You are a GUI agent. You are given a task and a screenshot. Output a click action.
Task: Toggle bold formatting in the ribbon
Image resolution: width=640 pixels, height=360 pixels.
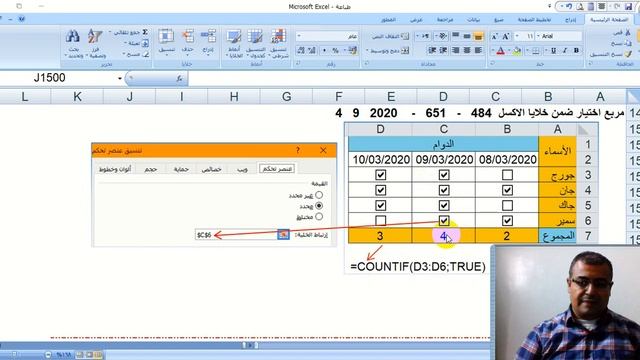pyautogui.click(x=576, y=51)
